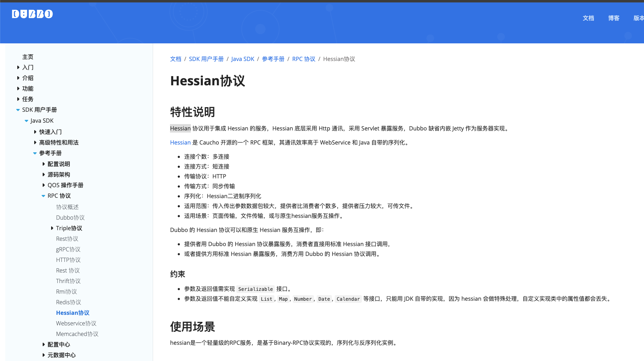
Task: Click SDK 用户手册 breadcrumb link
Action: pyautogui.click(x=206, y=59)
